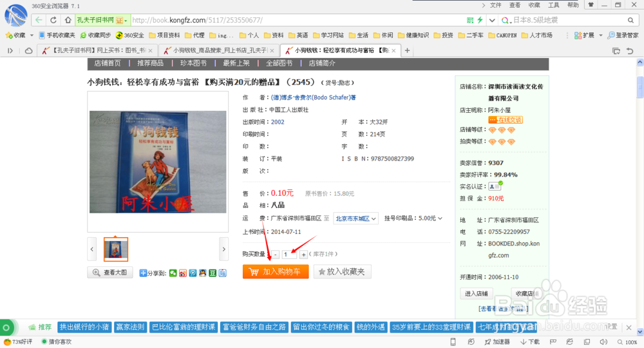Viewport: 644px width, 348px height.
Task: Click the 查看大图 button
Action: point(110,273)
